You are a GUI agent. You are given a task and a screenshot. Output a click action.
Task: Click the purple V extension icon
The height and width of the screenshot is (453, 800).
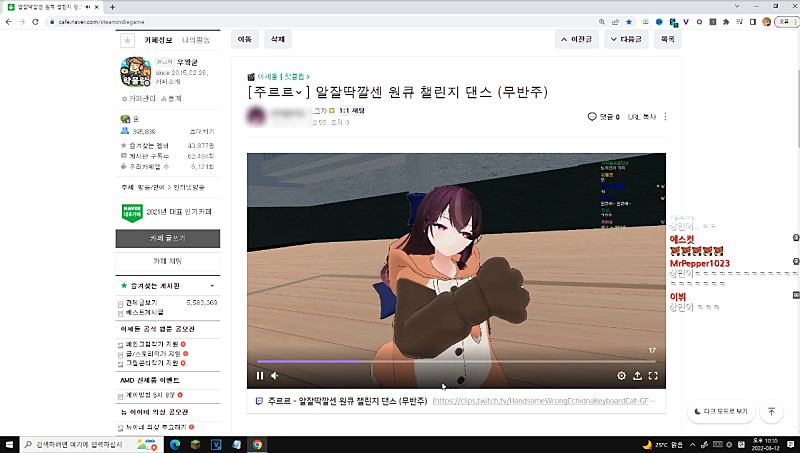pos(686,22)
